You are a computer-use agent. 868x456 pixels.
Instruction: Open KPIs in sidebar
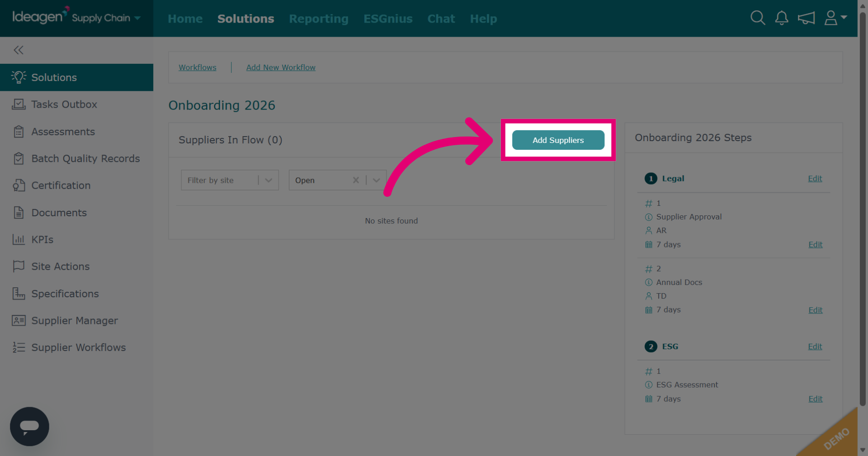point(77,239)
